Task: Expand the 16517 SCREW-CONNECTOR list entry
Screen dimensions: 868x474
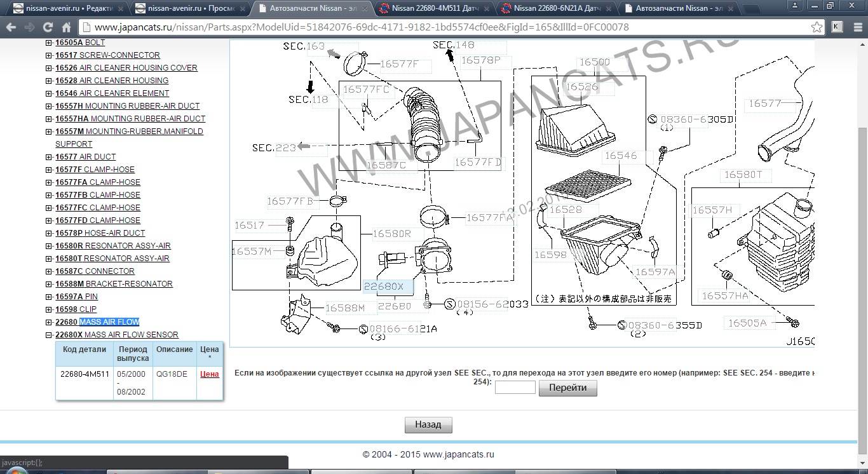Action: pos(49,55)
